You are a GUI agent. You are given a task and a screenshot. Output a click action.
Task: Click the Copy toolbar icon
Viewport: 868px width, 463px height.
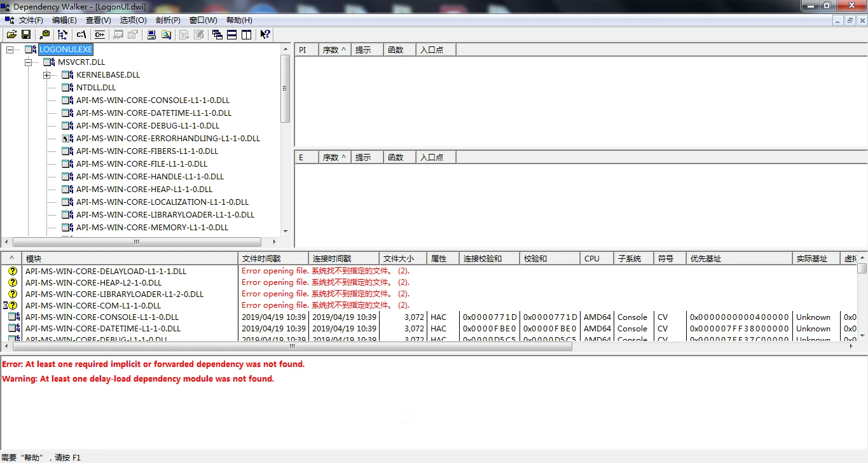point(45,34)
